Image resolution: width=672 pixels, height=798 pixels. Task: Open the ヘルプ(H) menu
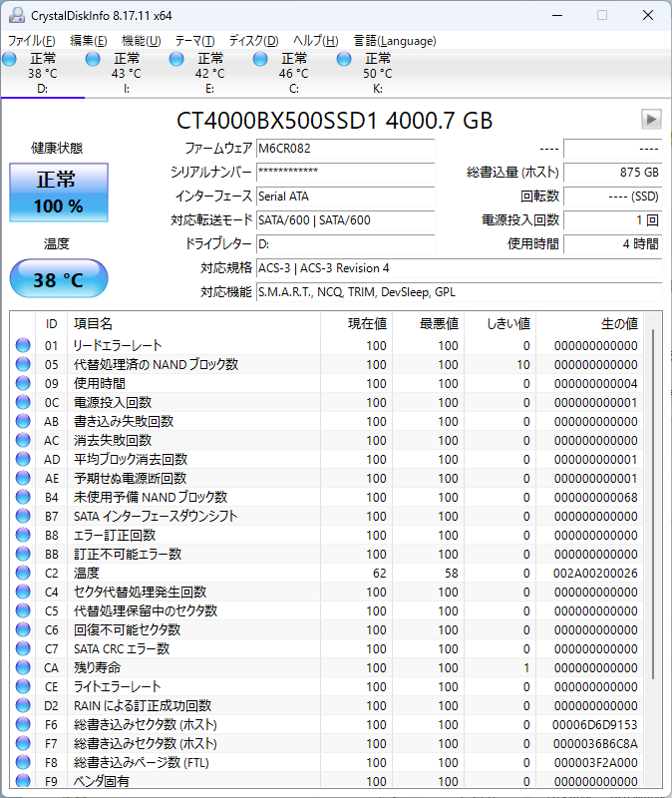(316, 41)
